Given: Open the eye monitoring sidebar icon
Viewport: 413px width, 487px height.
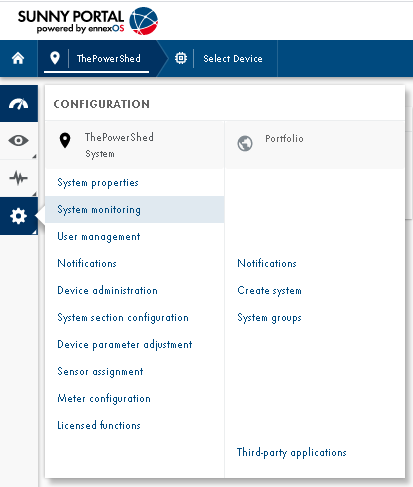Looking at the screenshot, I should click(19, 141).
